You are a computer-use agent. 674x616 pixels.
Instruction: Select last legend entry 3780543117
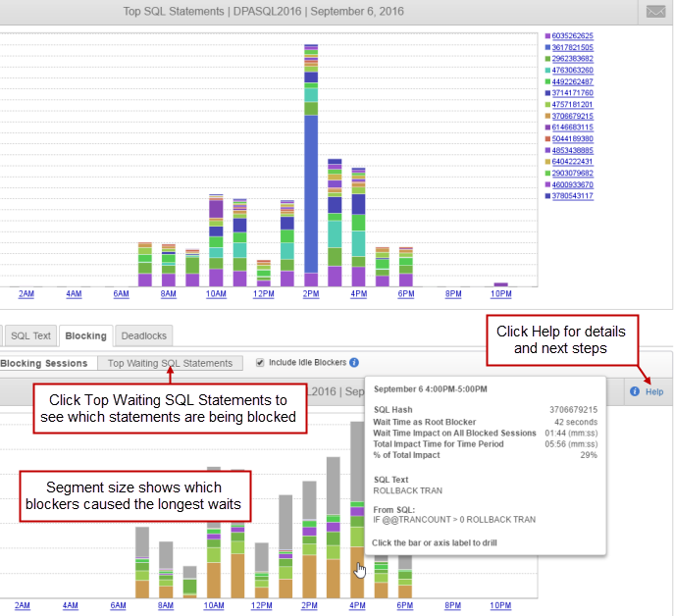pos(573,195)
